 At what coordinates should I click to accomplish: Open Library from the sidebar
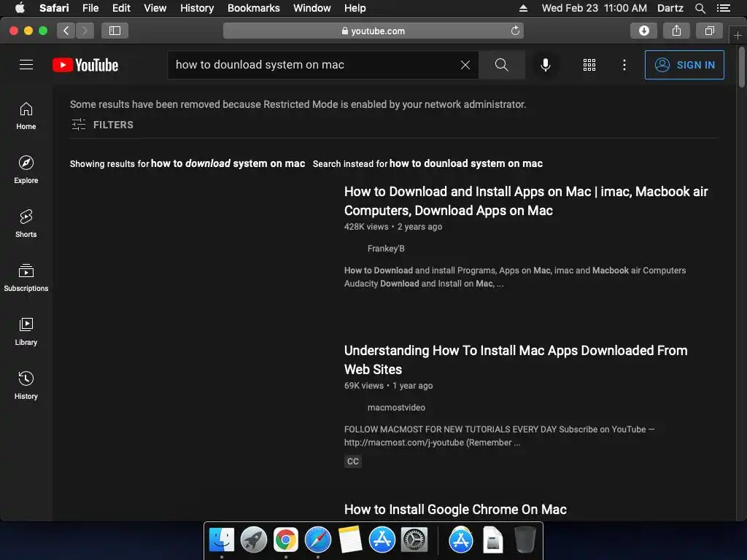(x=26, y=331)
